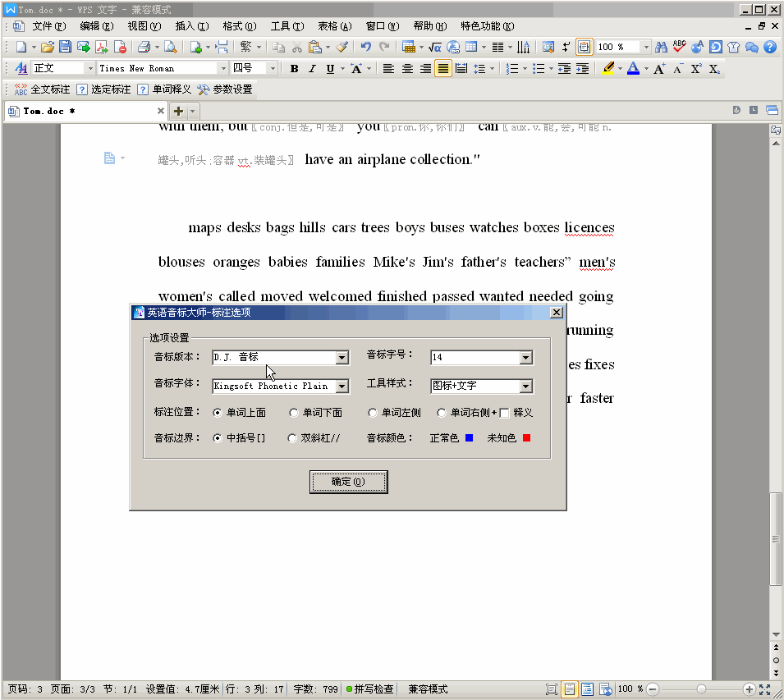The image size is (784, 700).
Task: Save document with the floppy disk icon
Action: (x=65, y=47)
